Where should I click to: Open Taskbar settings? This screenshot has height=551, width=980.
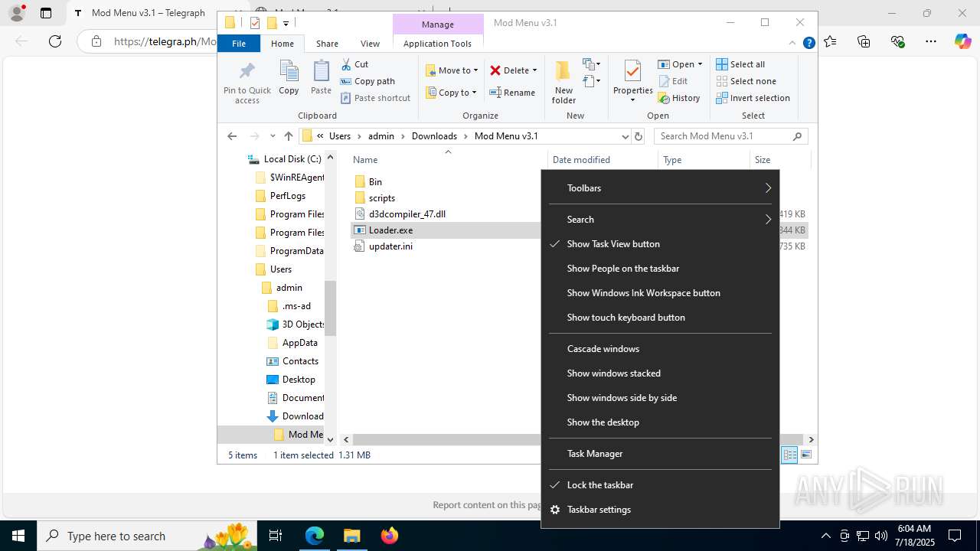point(660,510)
